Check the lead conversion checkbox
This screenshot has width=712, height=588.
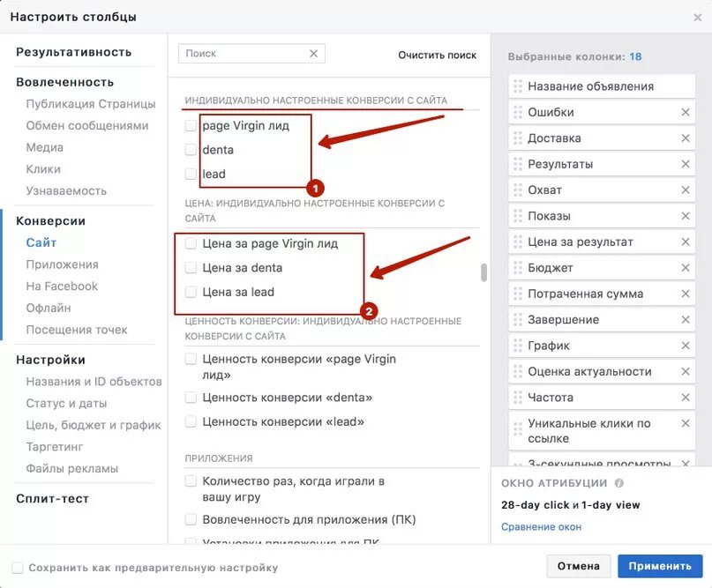tap(191, 174)
